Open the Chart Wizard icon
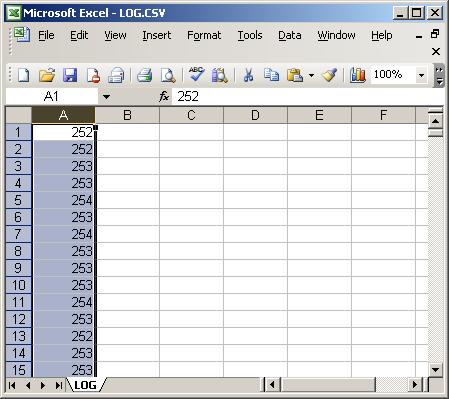The height and width of the screenshot is (399, 449). [x=358, y=75]
